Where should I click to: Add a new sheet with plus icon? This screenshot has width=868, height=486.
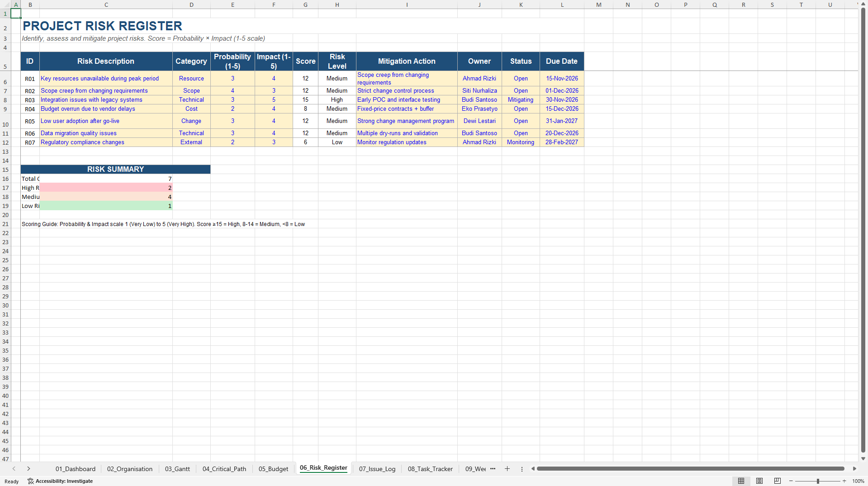point(507,469)
